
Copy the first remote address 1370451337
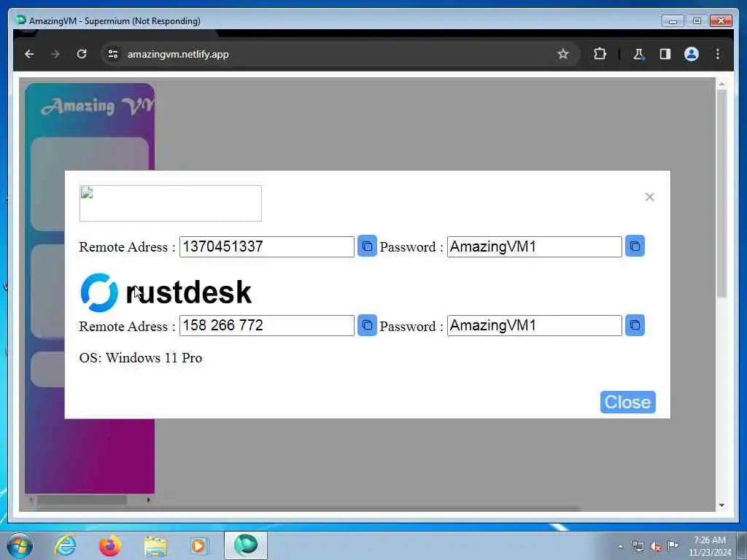point(367,246)
